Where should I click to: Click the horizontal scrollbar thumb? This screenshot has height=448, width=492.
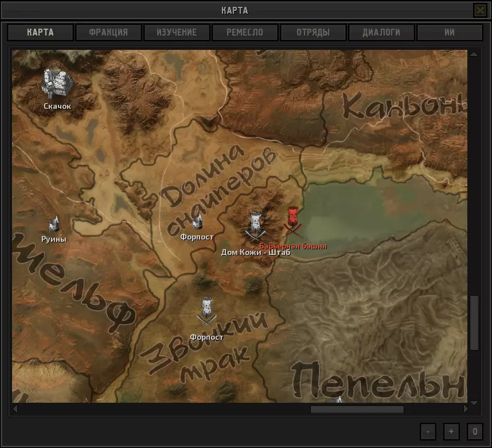coord(357,409)
